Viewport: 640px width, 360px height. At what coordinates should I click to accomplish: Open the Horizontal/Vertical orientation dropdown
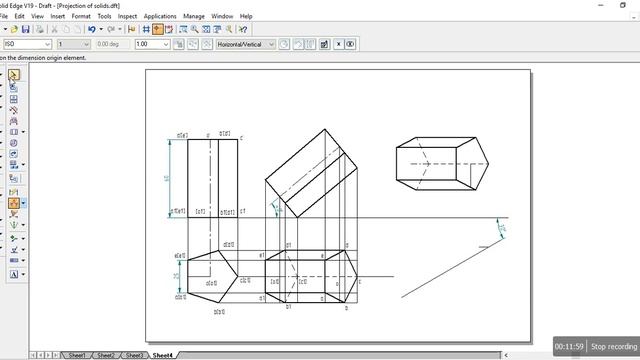(x=245, y=44)
